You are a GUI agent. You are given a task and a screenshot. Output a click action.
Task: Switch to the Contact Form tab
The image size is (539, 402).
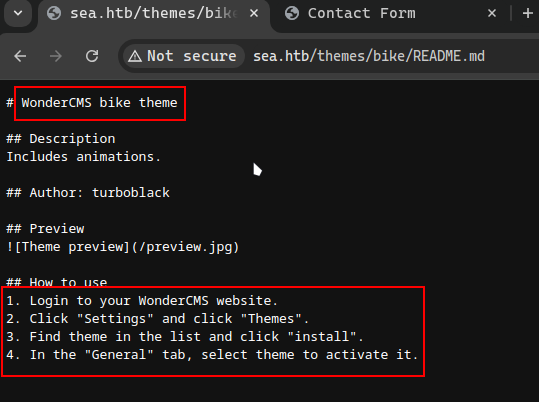click(x=361, y=13)
